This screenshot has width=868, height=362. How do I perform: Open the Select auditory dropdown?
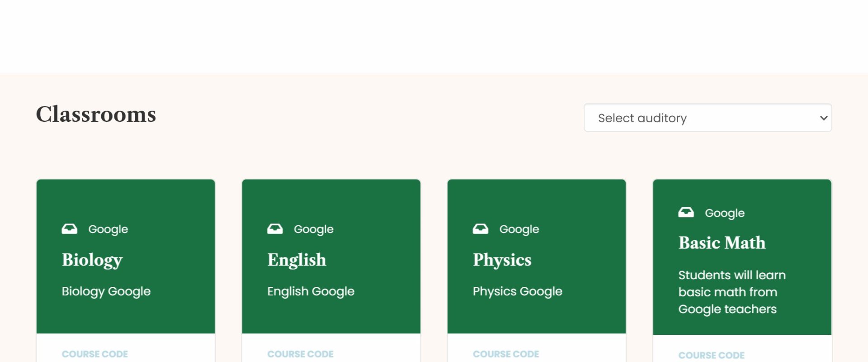pyautogui.click(x=707, y=118)
